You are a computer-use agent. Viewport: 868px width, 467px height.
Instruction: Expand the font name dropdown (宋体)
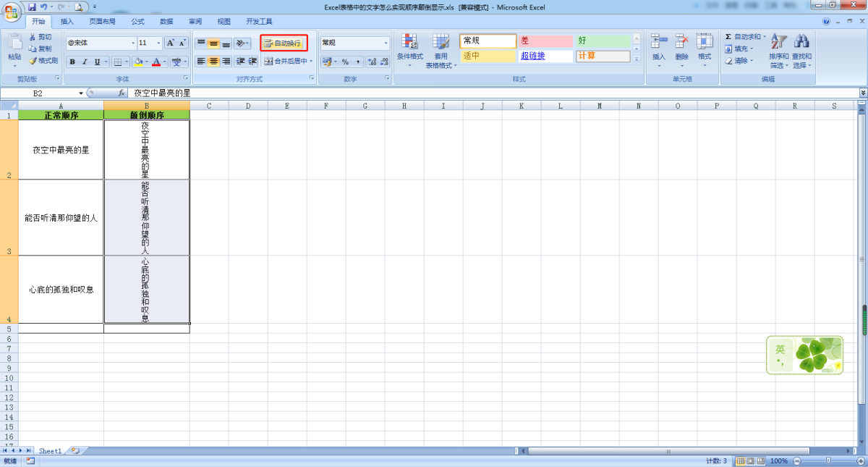132,43
